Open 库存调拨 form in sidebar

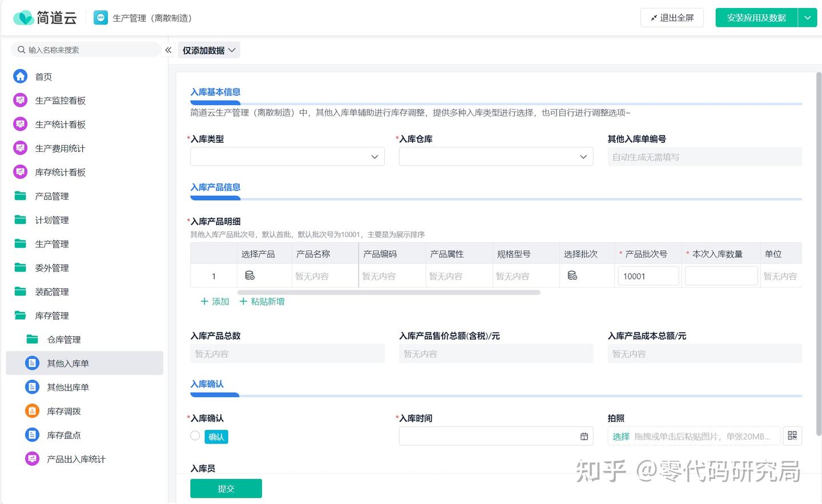(63, 412)
